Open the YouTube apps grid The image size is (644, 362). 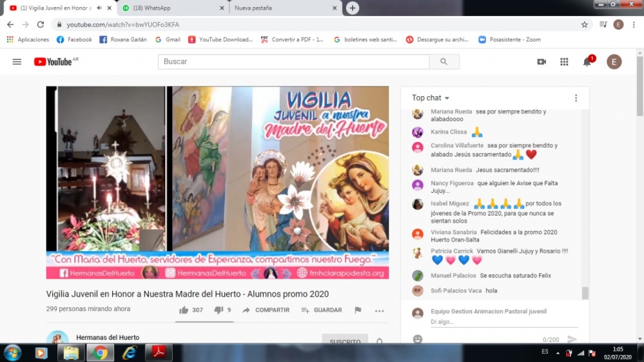click(564, 62)
